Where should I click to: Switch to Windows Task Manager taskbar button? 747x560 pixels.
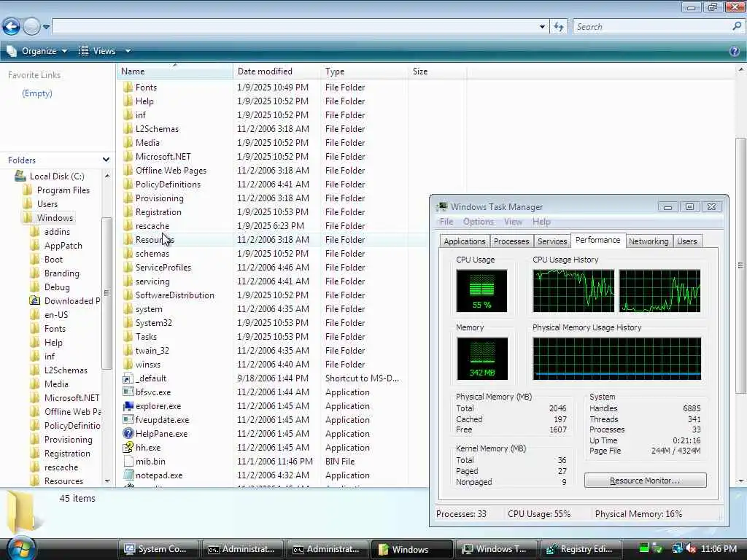(x=496, y=549)
